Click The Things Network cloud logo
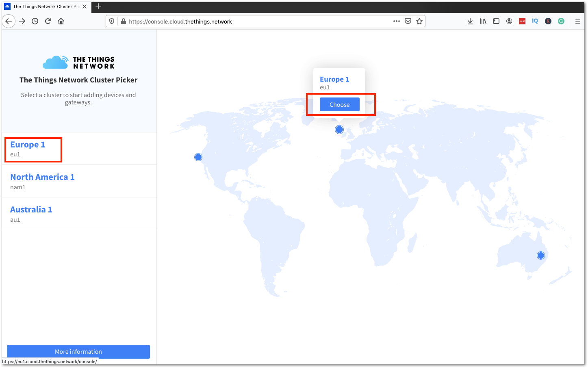Screen dimensions: 588x368 (78, 62)
